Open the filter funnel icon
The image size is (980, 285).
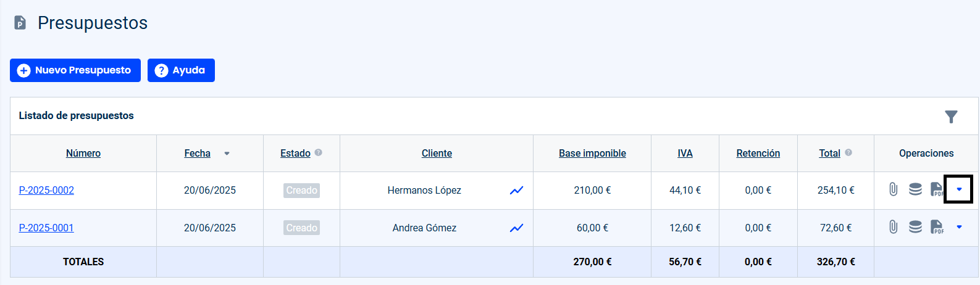(x=951, y=117)
